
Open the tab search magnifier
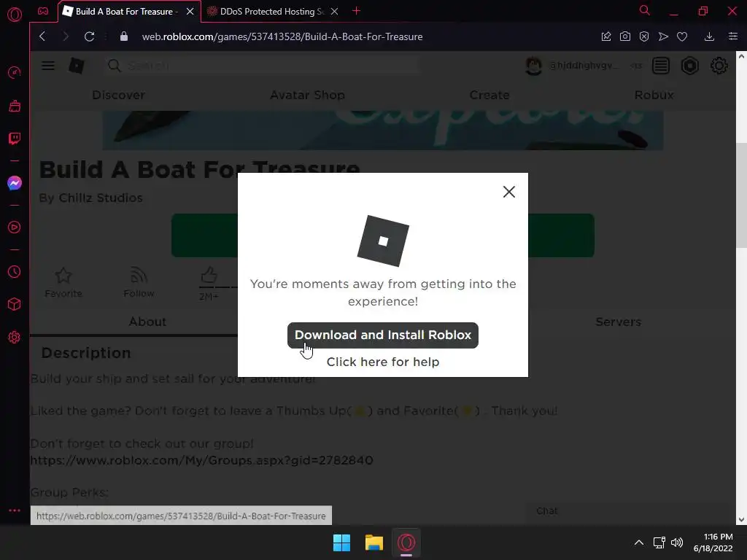click(x=644, y=10)
